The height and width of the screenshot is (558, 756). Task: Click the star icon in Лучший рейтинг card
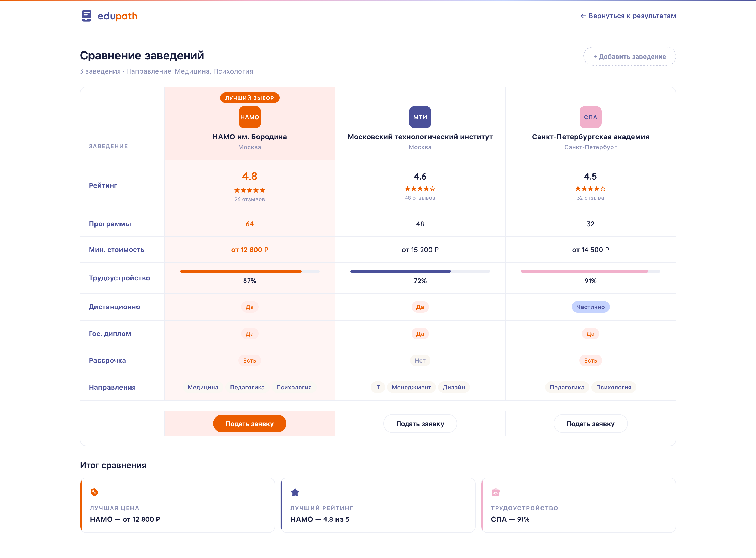(x=295, y=493)
